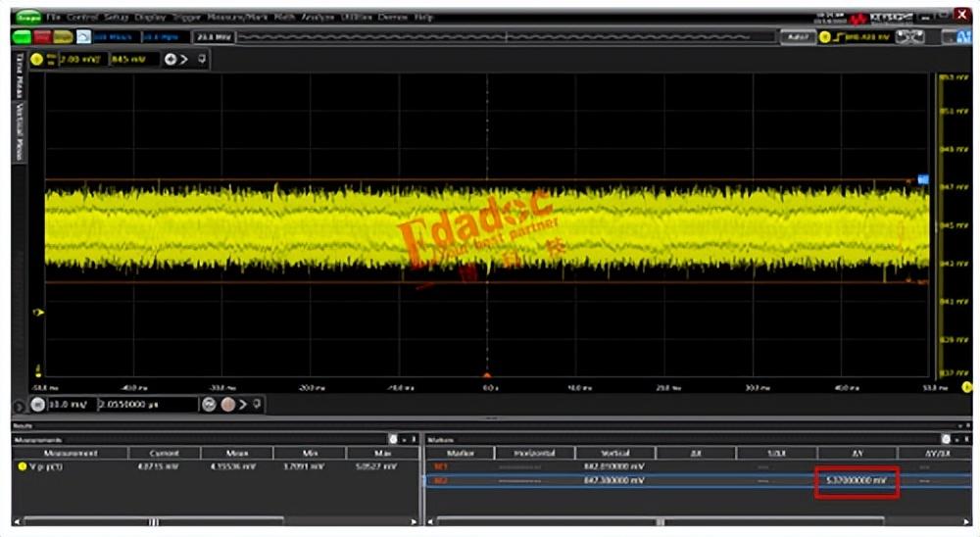
Task: Click the Measurement column header
Action: tap(71, 454)
